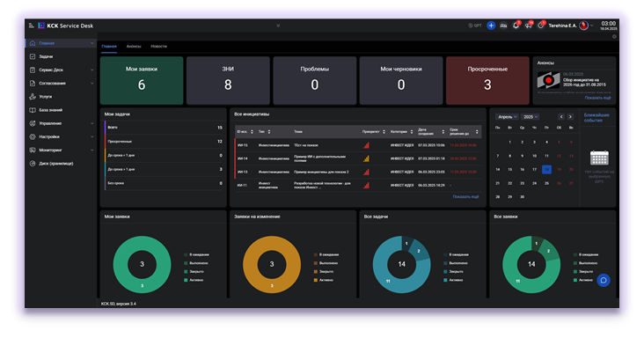The height and width of the screenshot is (338, 644).
Task: Click the Ближайшие события link
Action: pos(596,118)
